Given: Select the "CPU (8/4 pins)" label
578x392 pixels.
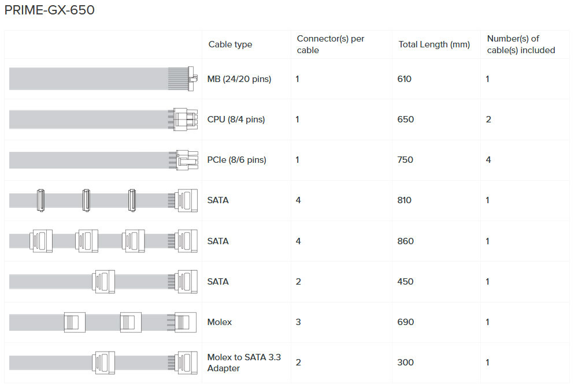Looking at the screenshot, I should (x=236, y=120).
